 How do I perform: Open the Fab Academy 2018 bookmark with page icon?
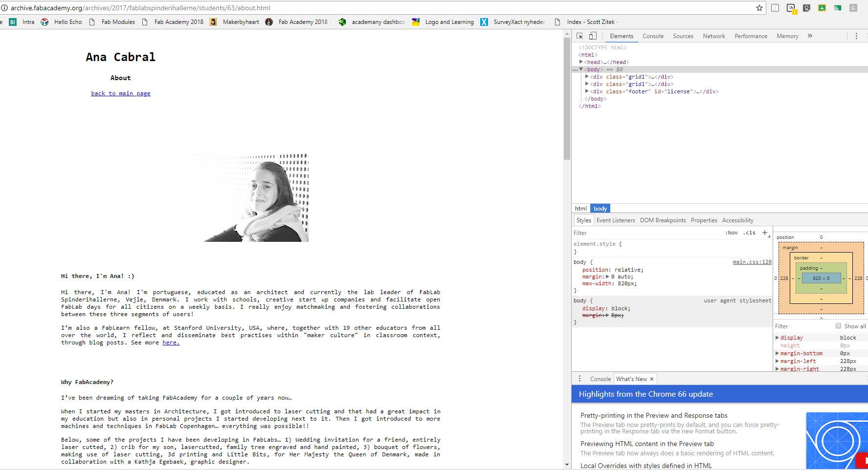173,22
